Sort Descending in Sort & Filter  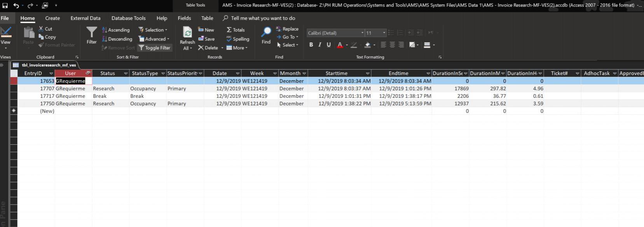coord(117,39)
